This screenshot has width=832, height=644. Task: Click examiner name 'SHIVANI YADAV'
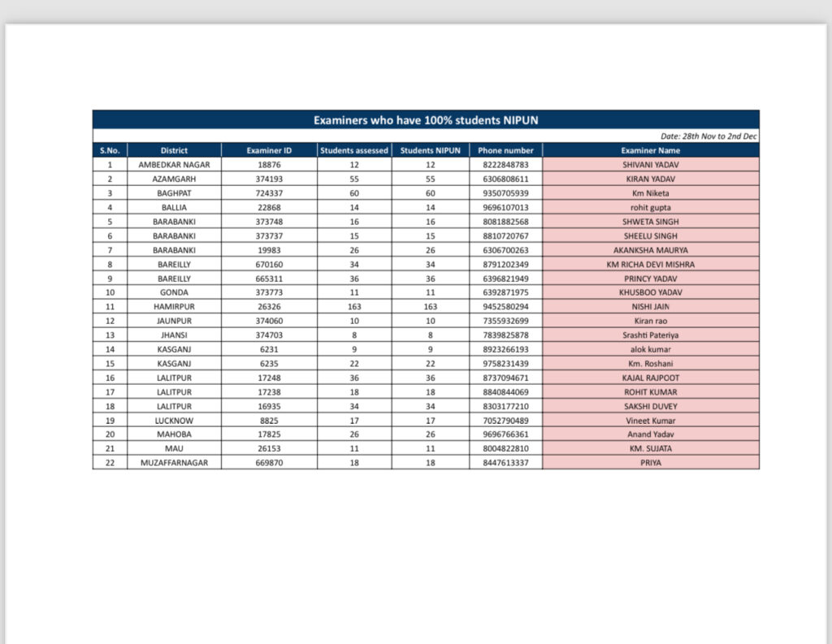650,165
